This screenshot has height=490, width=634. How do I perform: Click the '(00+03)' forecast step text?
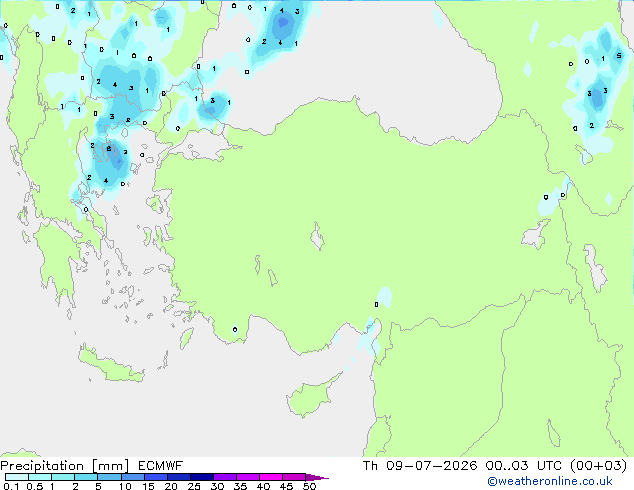click(x=598, y=466)
